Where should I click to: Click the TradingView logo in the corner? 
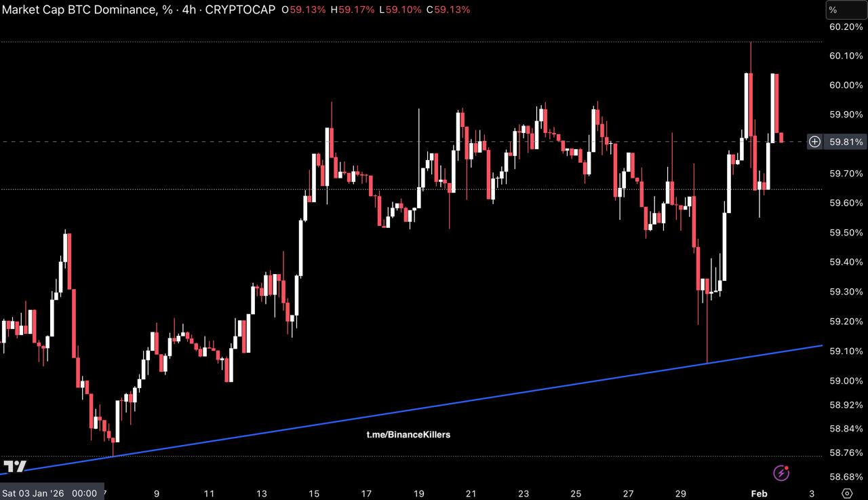[14, 467]
